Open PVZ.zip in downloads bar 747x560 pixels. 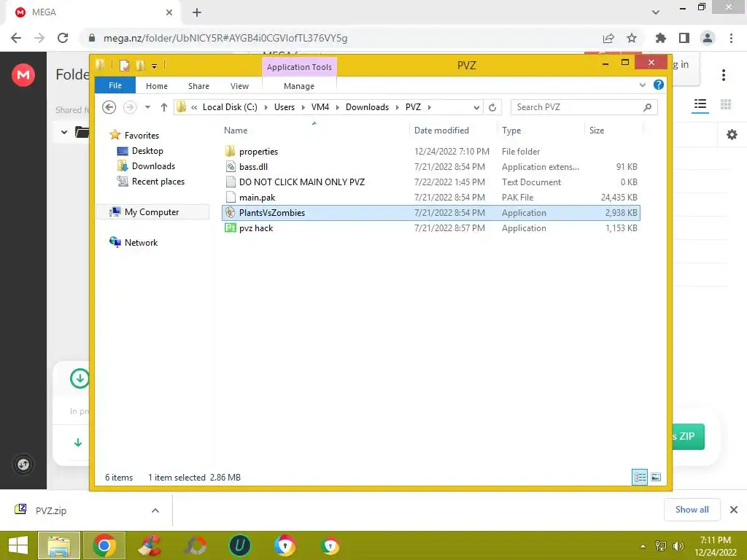tap(51, 510)
